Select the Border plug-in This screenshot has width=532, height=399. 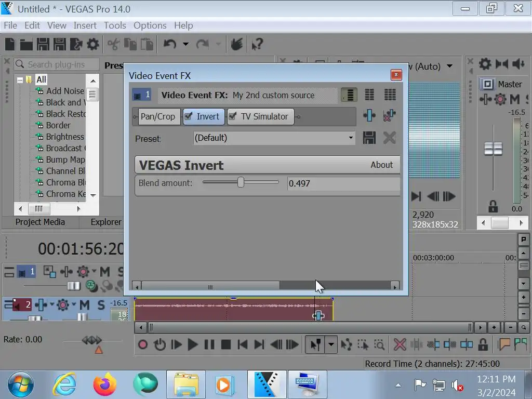click(x=58, y=125)
